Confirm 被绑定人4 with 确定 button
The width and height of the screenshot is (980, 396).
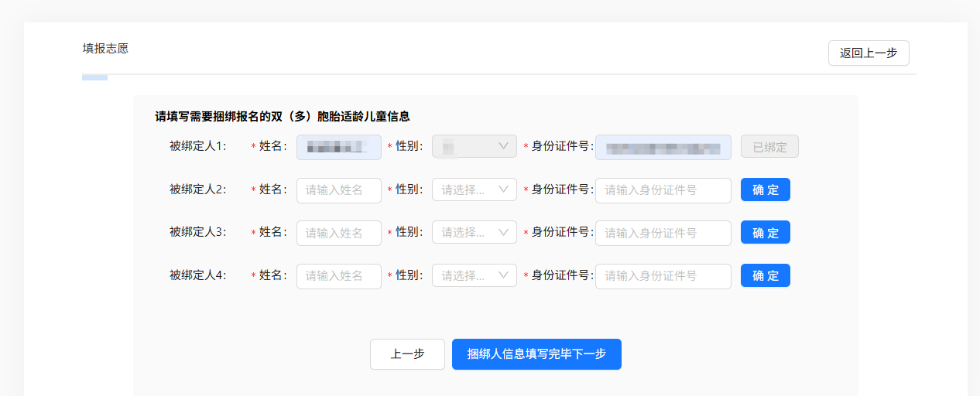766,275
